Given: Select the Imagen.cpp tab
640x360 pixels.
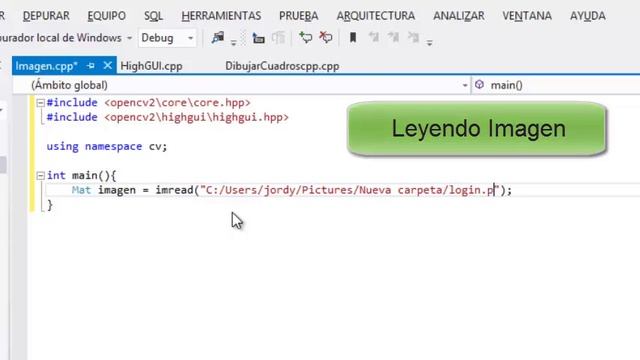Looking at the screenshot, I should [x=47, y=66].
